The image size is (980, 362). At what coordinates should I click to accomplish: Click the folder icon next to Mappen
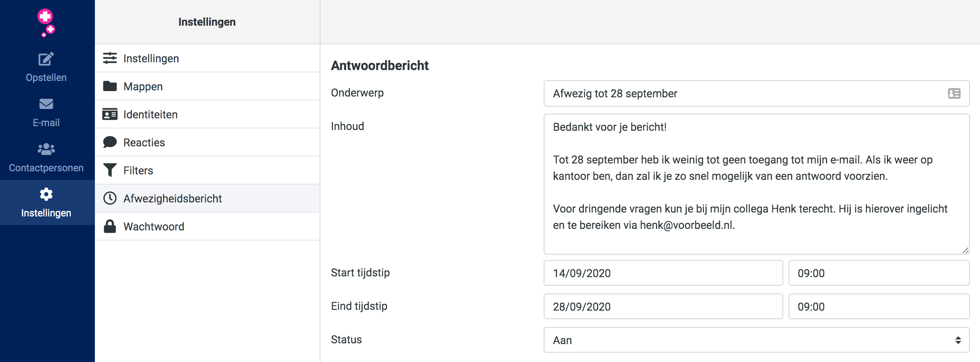(110, 86)
